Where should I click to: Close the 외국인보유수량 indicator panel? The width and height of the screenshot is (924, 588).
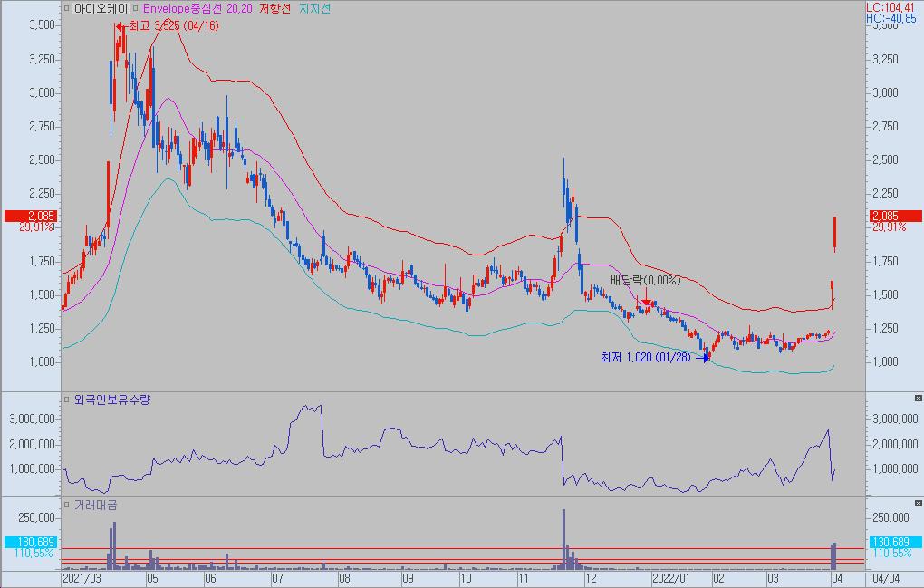pyautogui.click(x=918, y=399)
